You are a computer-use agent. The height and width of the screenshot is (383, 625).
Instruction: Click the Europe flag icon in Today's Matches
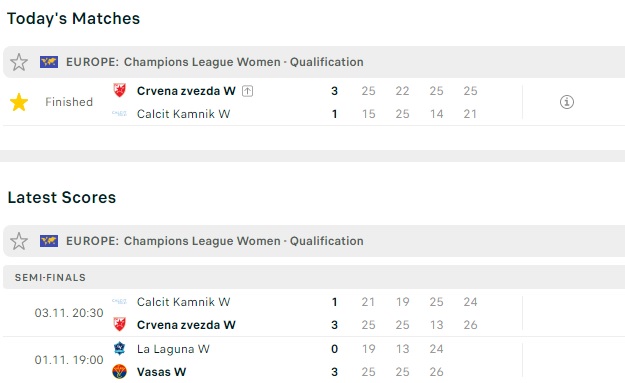coord(49,62)
